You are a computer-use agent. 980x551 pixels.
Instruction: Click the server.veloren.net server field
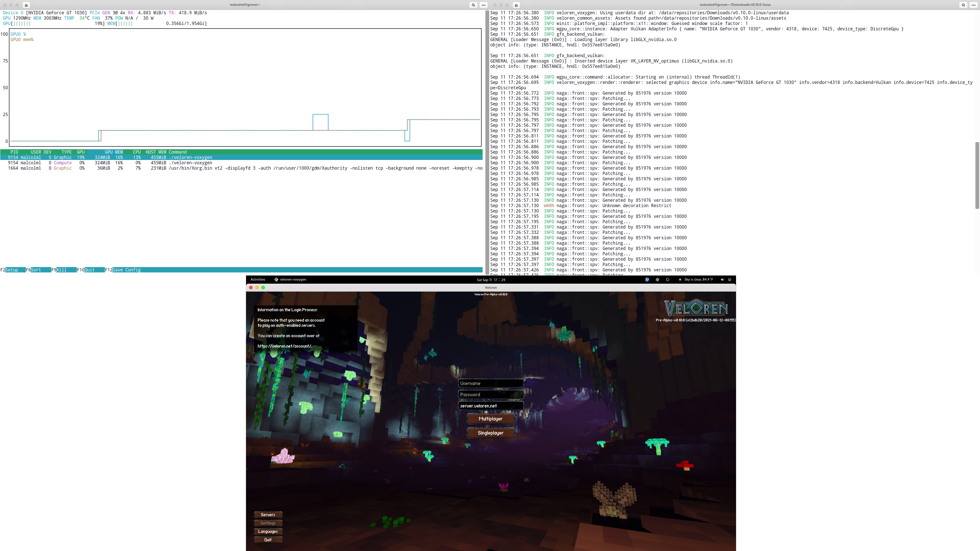click(491, 406)
